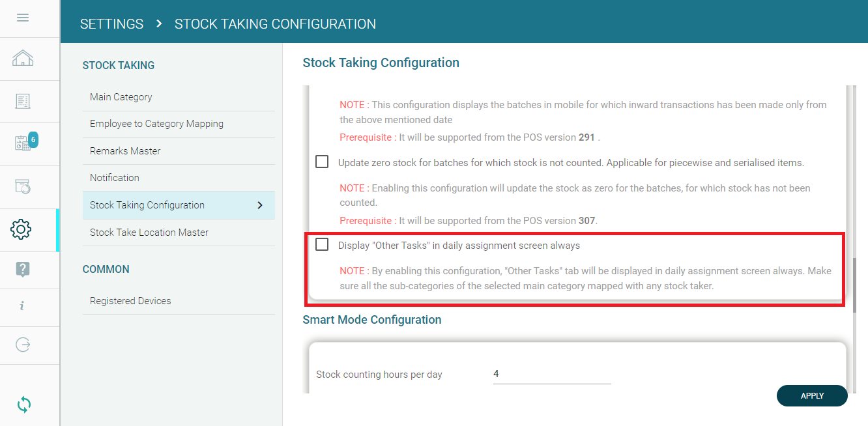The height and width of the screenshot is (426, 868).
Task: Open the task calendar icon with badge
Action: [23, 143]
